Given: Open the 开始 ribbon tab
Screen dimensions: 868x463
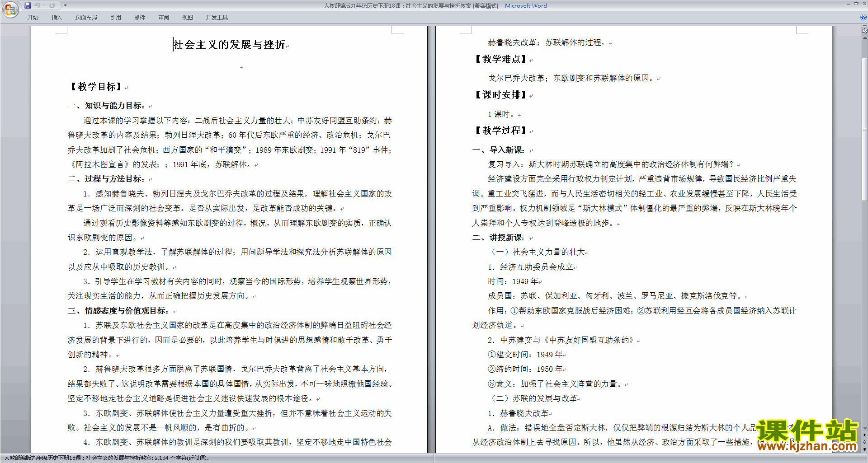Looking at the screenshot, I should [33, 18].
